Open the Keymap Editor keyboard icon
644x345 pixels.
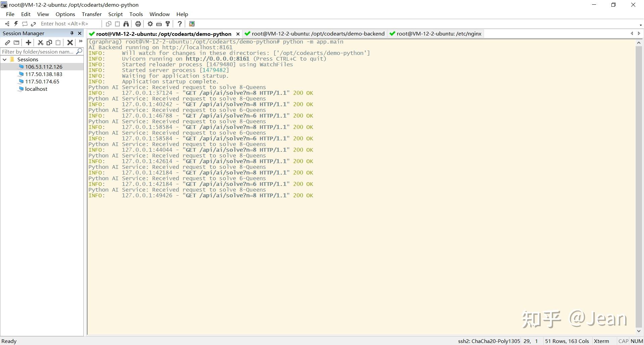click(159, 24)
